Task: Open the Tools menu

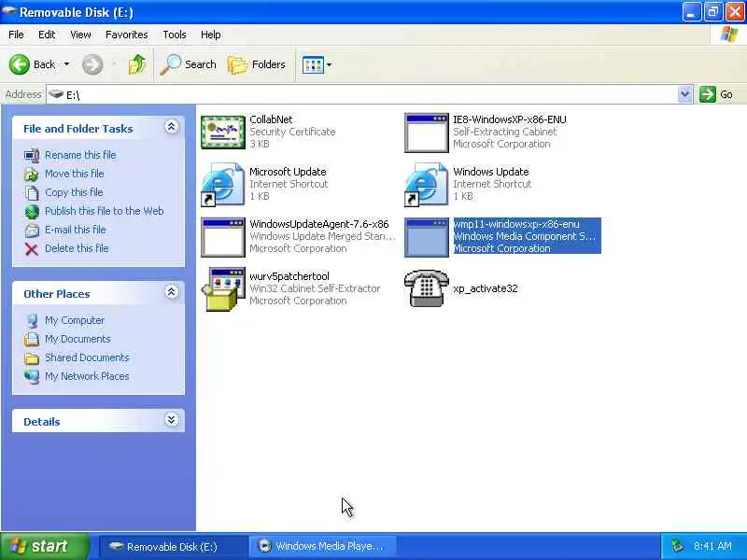Action: point(175,35)
